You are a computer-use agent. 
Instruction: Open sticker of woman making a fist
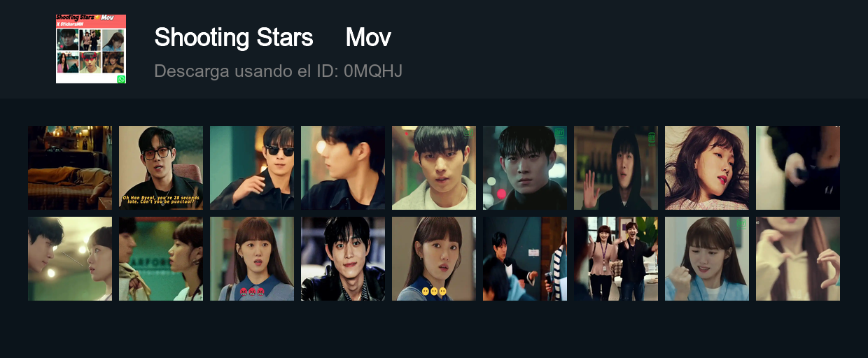[707, 259]
